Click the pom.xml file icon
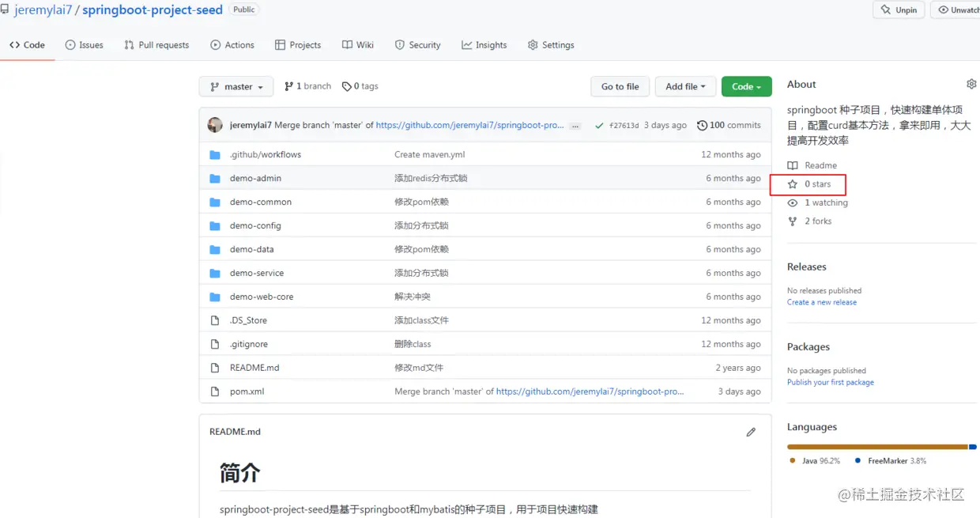This screenshot has height=518, width=980. pos(215,391)
